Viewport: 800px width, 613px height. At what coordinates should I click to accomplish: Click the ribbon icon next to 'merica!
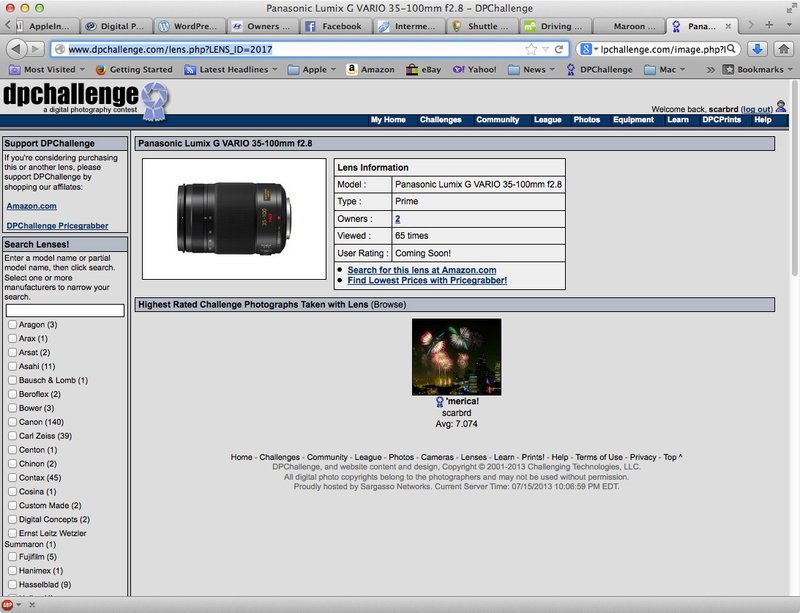point(439,402)
